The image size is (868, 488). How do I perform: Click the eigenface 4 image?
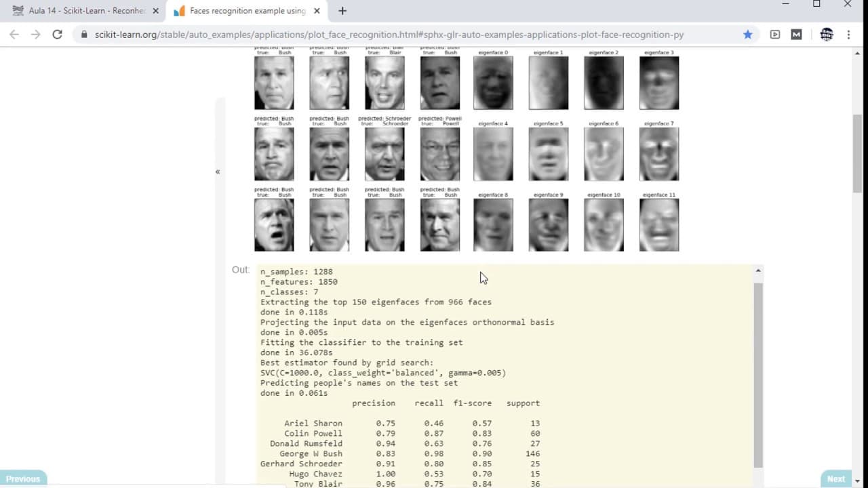click(493, 154)
